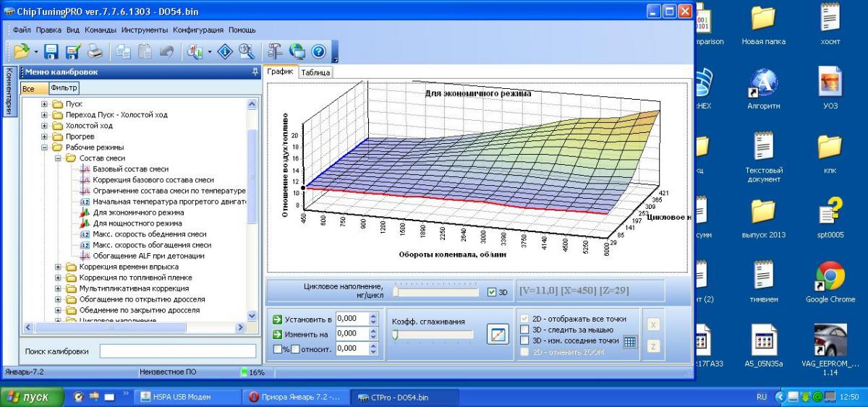868x407 pixels.
Task: Open the dropdown arrow beside Open file icon
Action: coord(35,51)
